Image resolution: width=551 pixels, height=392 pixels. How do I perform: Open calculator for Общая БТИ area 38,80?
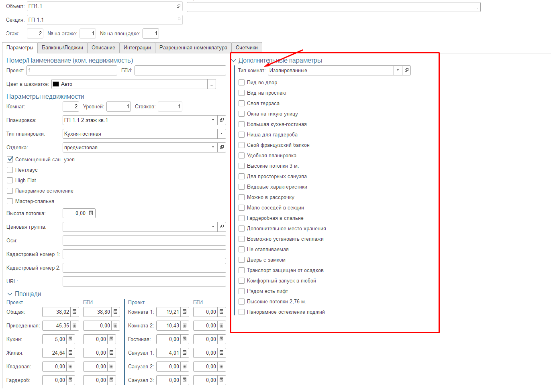point(116,312)
